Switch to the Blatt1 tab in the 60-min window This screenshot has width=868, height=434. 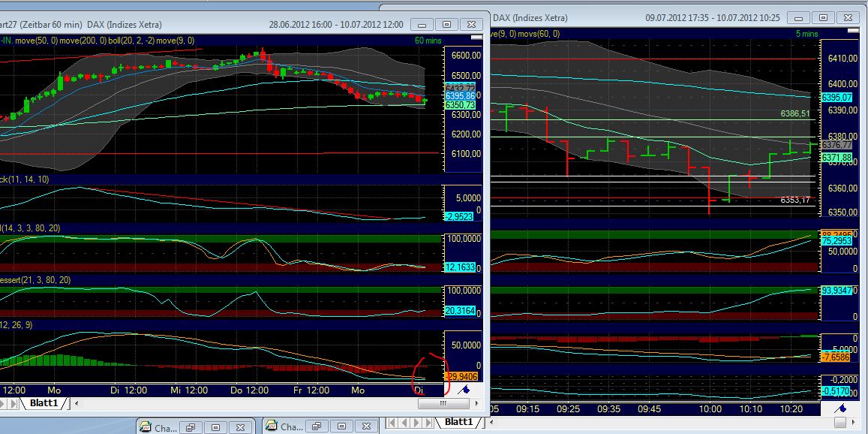pos(45,403)
